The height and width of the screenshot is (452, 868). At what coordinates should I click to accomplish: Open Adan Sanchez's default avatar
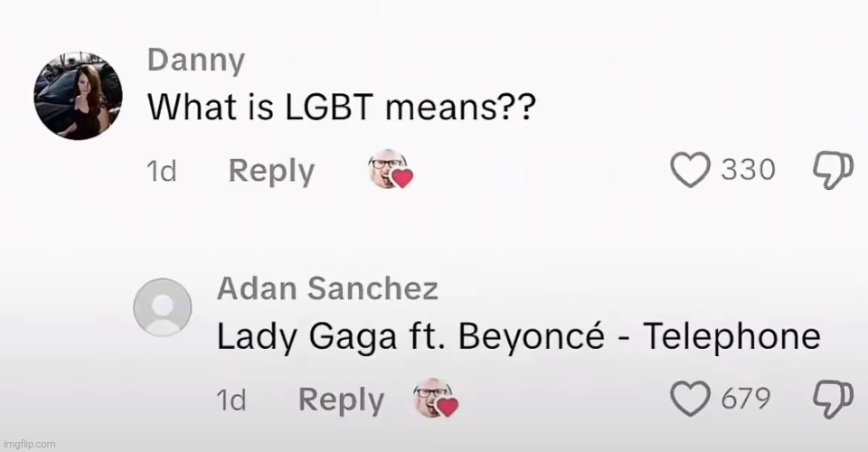[163, 306]
